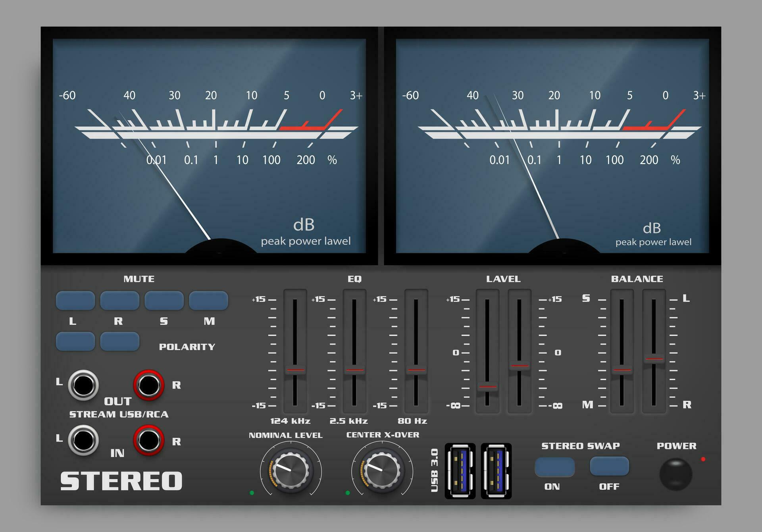Mute the M channel
This screenshot has width=762, height=532.
tap(209, 301)
